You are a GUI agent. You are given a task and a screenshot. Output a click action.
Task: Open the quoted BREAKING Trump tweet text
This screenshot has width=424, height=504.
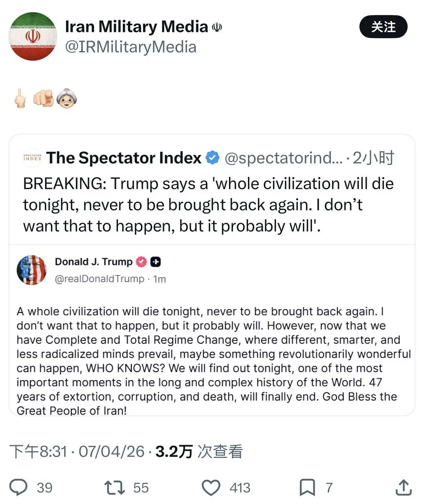pos(208,205)
